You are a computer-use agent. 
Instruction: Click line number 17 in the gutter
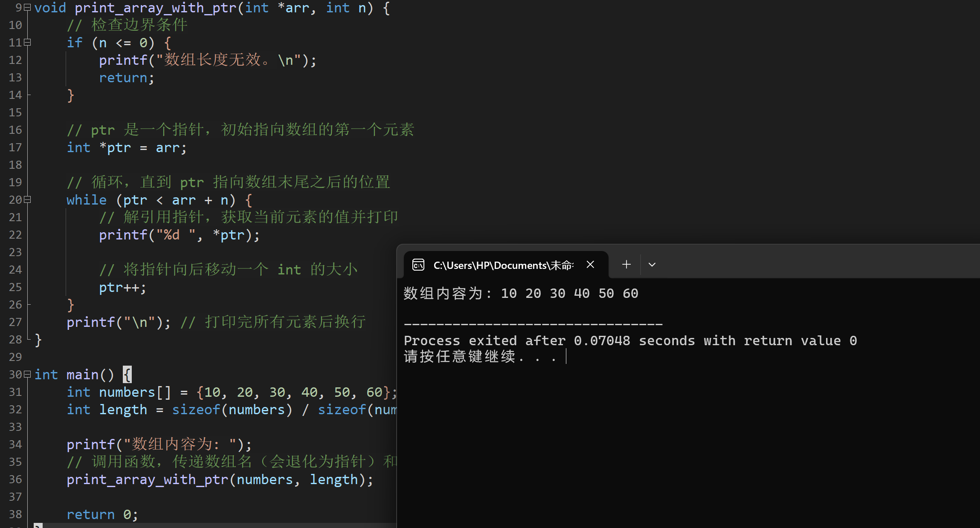[15, 147]
